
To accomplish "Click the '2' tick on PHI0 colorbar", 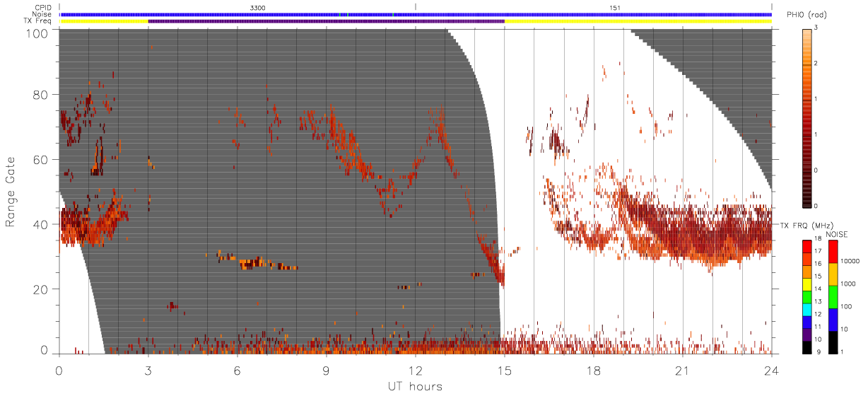I will [x=816, y=64].
